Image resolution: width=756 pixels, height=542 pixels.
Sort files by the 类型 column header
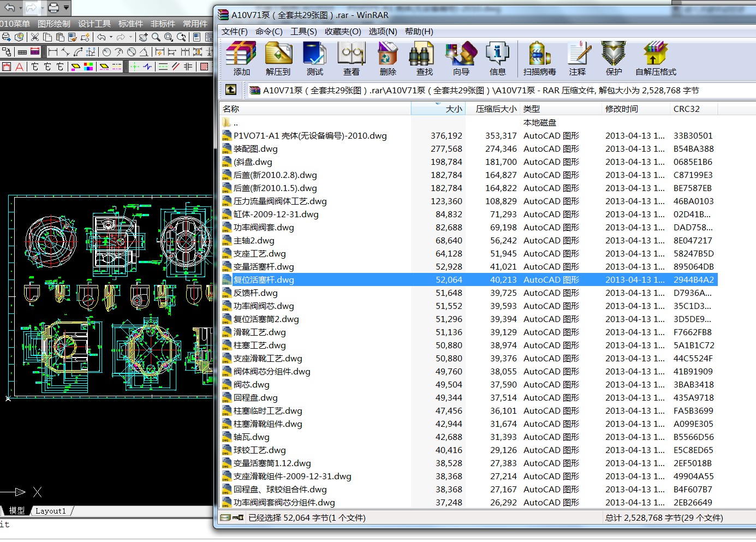pyautogui.click(x=561, y=109)
